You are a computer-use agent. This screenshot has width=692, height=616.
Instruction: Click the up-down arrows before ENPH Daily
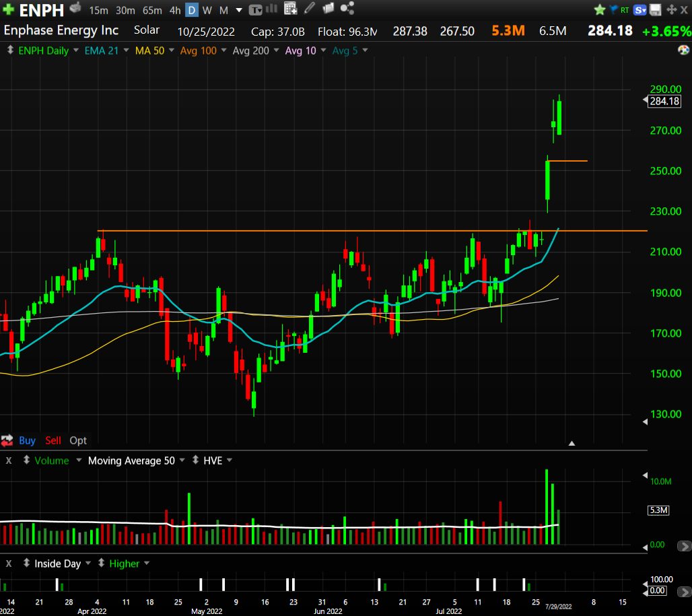pyautogui.click(x=10, y=50)
